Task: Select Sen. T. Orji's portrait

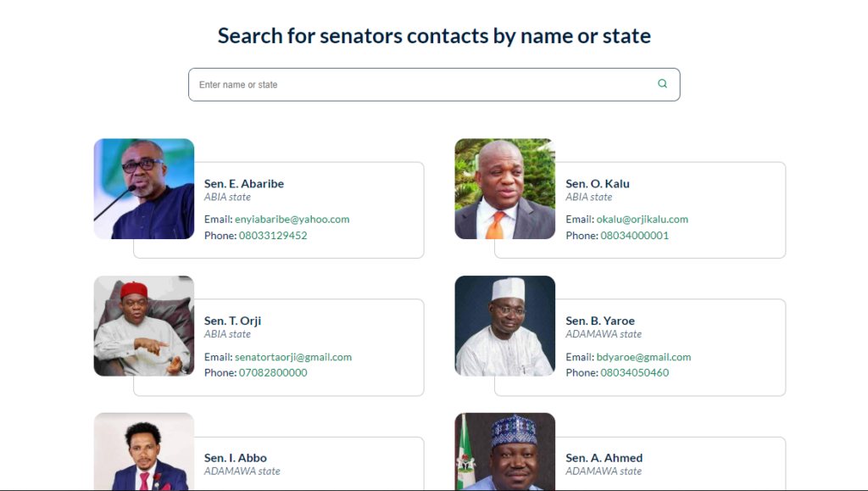Action: tap(143, 326)
